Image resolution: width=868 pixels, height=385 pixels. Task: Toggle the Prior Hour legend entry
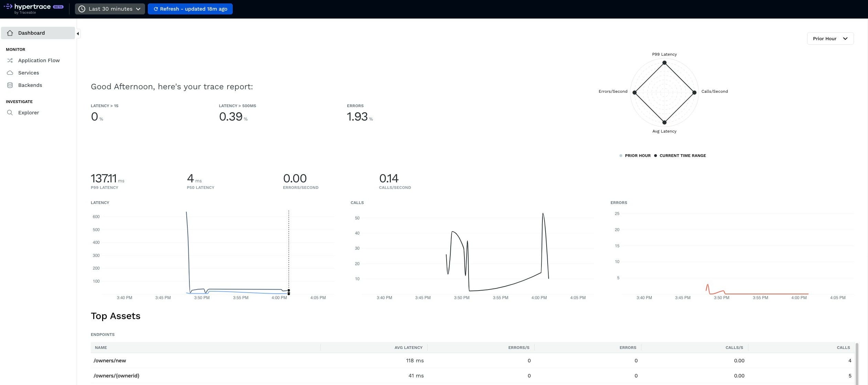(x=637, y=156)
